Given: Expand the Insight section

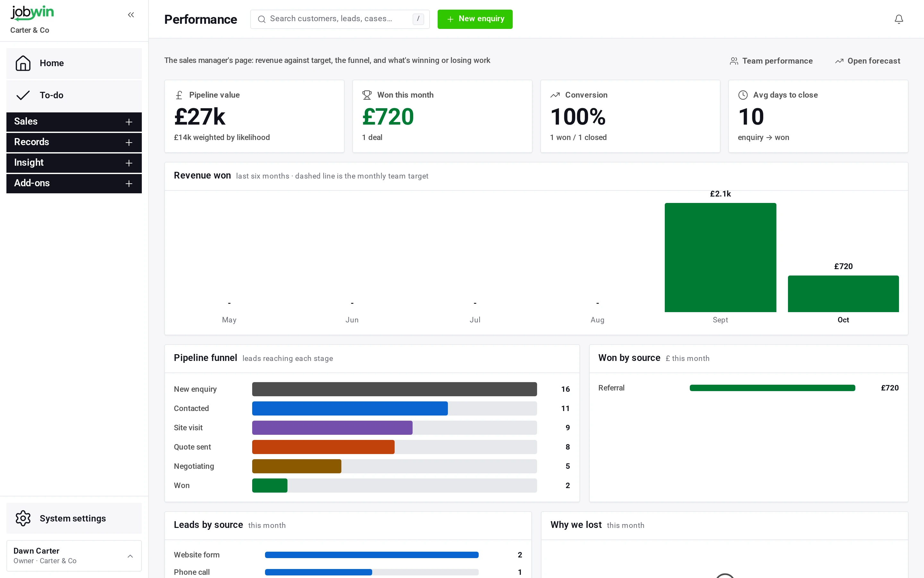Looking at the screenshot, I should [x=74, y=163].
